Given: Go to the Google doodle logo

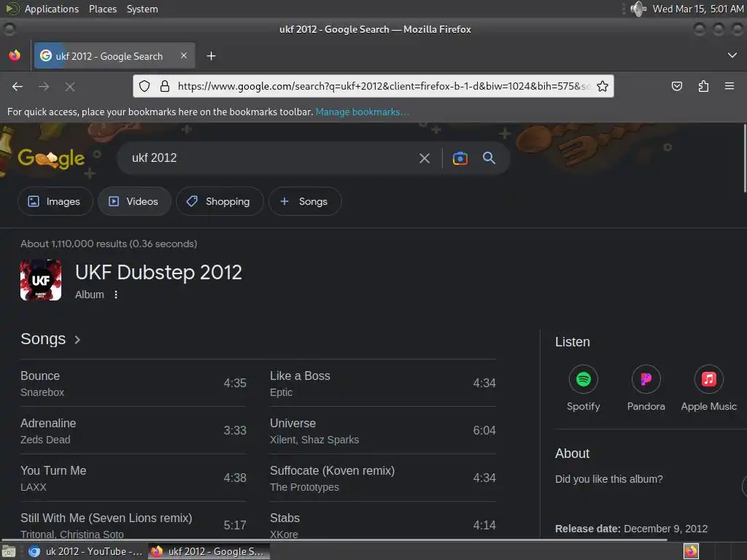Looking at the screenshot, I should (51, 158).
